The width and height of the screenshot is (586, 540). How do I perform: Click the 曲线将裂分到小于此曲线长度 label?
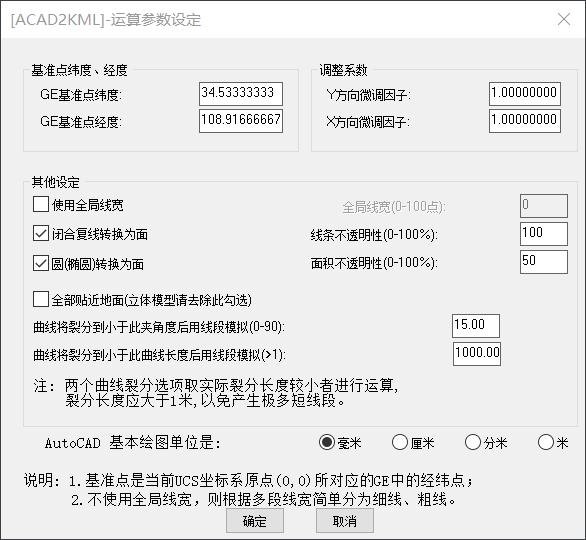coord(159,354)
